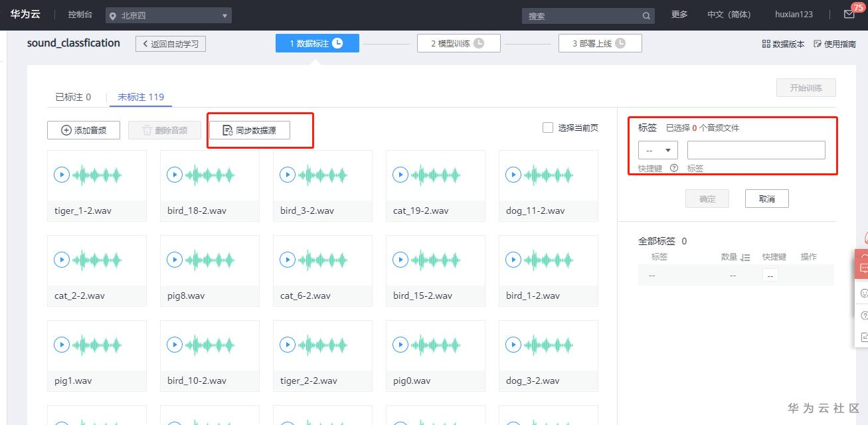This screenshot has height=425, width=868.
Task: Play the bird_18-2.wav audio clip
Action: 174,175
